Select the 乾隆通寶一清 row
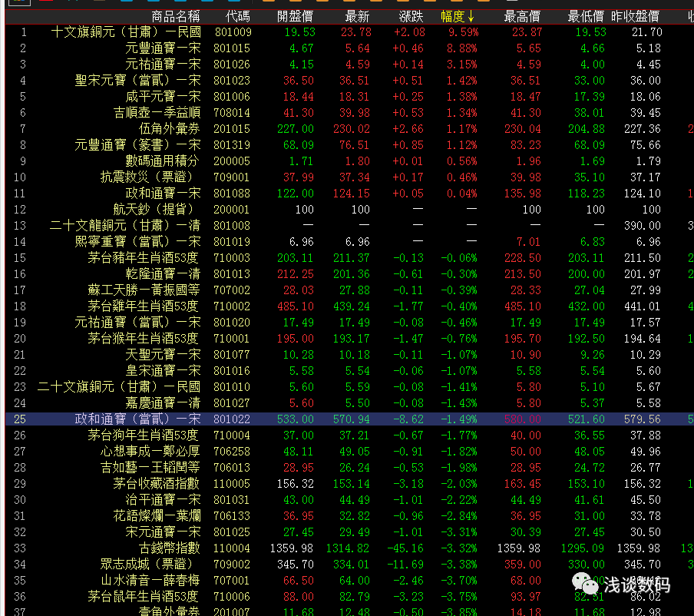 [x=349, y=274]
